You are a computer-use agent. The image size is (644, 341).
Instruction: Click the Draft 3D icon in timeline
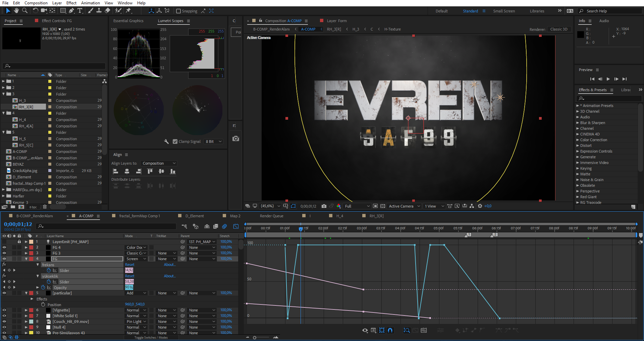click(x=196, y=226)
